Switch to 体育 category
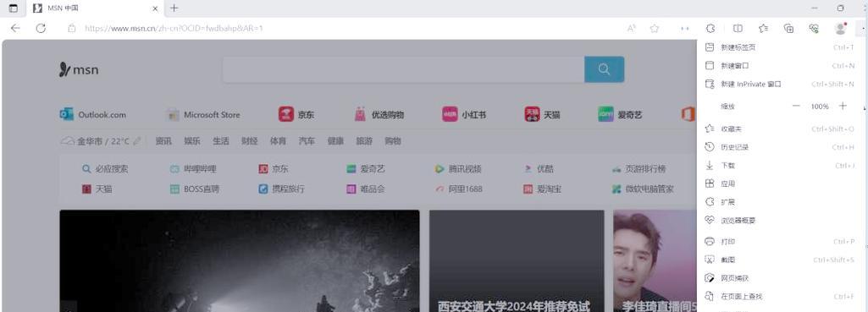Image resolution: width=868 pixels, height=312 pixels. click(278, 141)
